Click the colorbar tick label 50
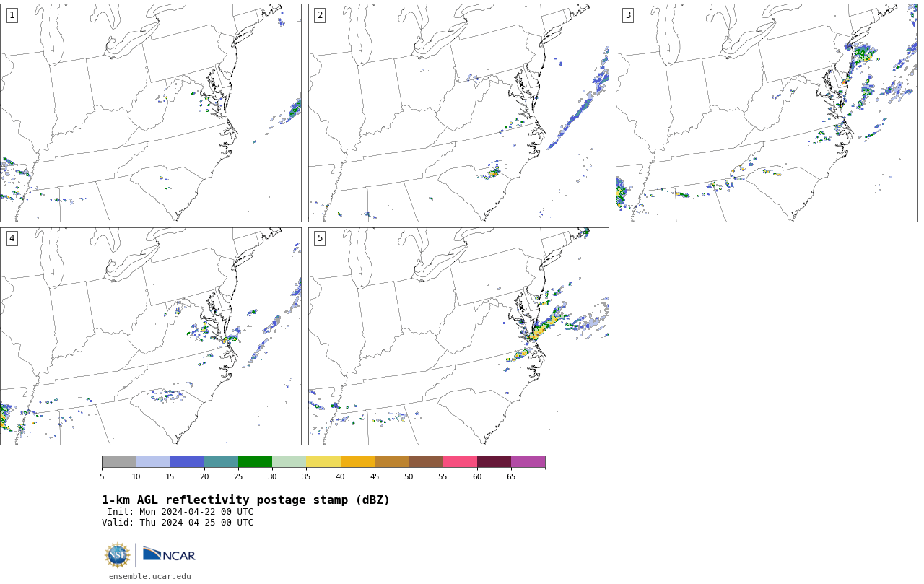This screenshot has height=584, width=924. point(409,476)
